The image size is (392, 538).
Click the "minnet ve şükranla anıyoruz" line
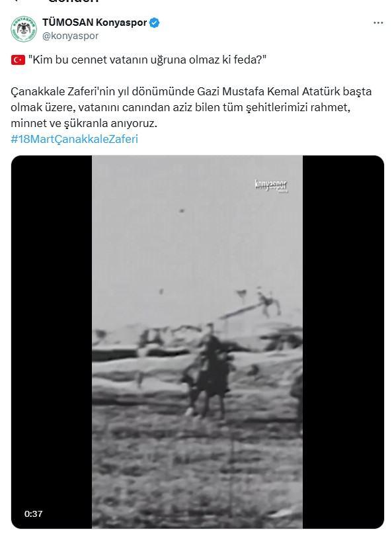pos(84,124)
